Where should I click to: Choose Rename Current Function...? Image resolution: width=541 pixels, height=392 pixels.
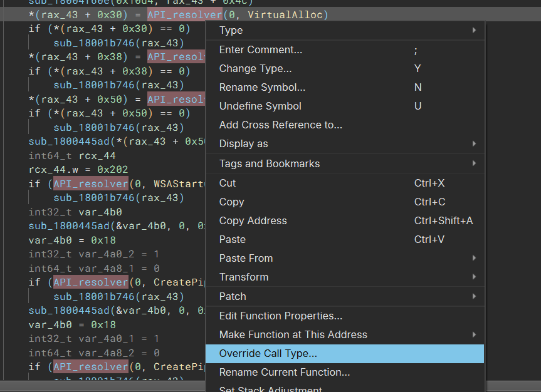[x=345, y=373]
